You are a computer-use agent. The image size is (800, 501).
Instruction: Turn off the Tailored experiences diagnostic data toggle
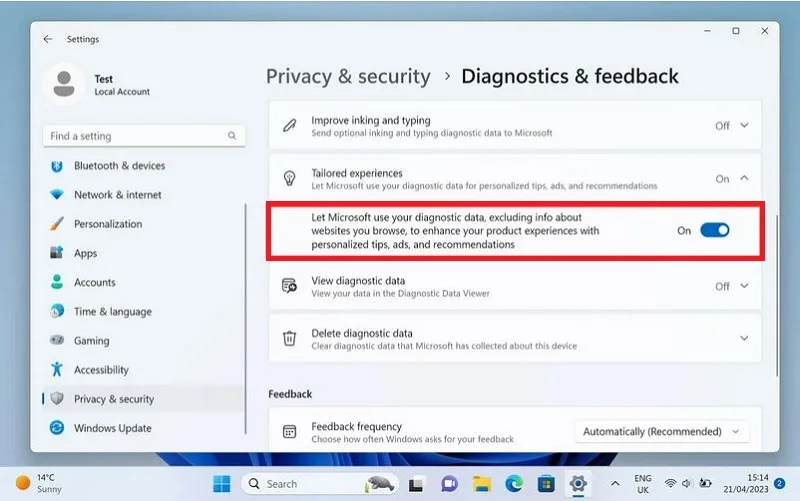[x=714, y=230]
